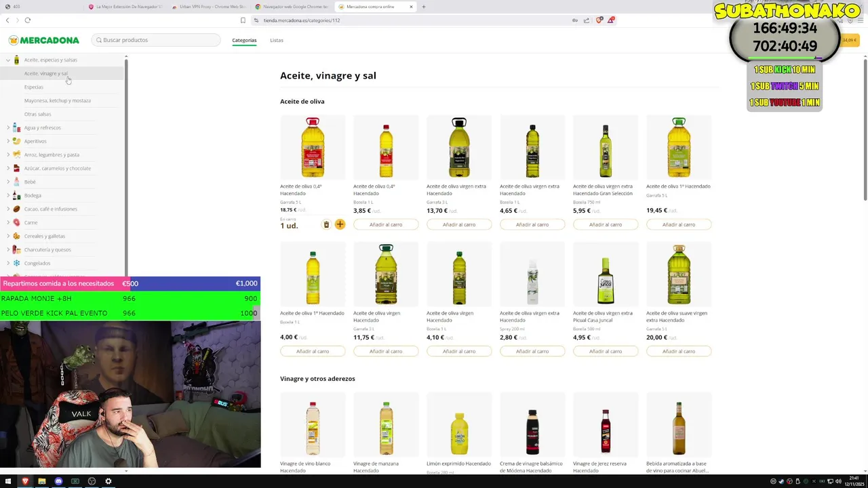The width and height of the screenshot is (868, 488).
Task: Click the Congelados snowflake icon
Action: [x=16, y=263]
